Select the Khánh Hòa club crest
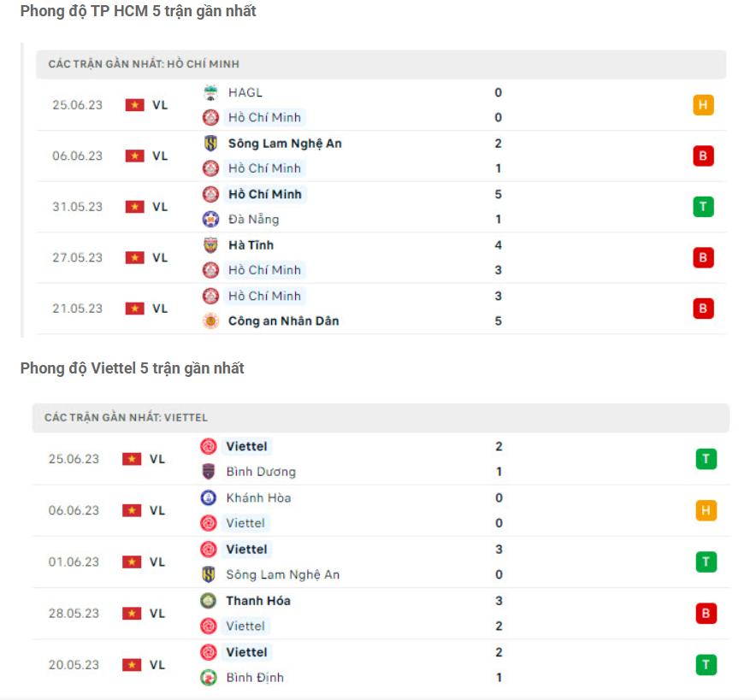The image size is (756, 700). pyautogui.click(x=208, y=497)
